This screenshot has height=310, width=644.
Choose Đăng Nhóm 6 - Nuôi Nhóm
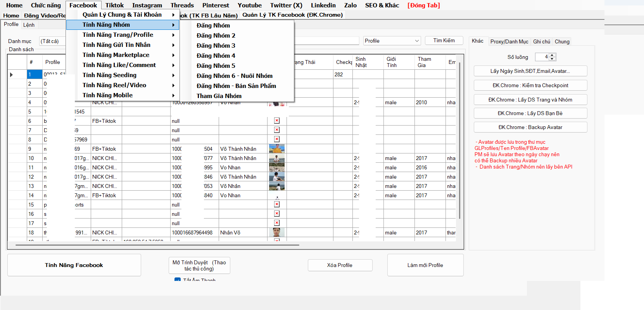(x=234, y=76)
